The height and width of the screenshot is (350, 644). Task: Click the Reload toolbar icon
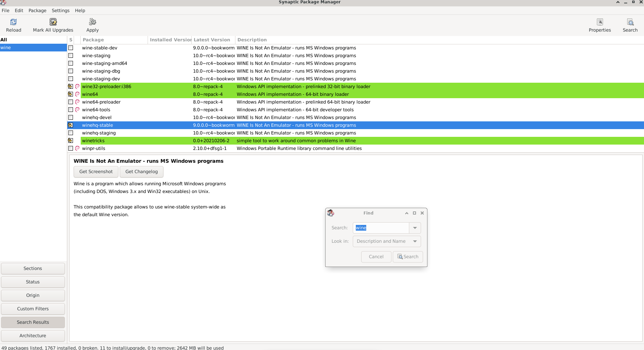13,22
